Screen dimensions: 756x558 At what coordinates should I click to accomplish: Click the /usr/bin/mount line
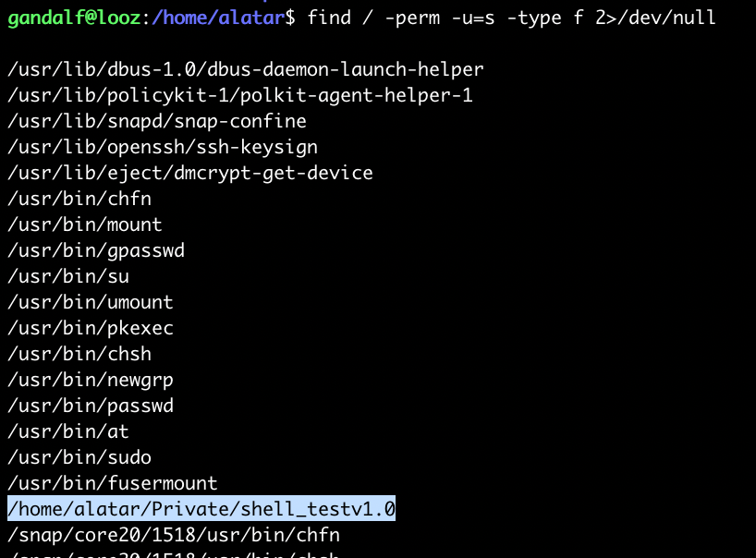click(85, 224)
